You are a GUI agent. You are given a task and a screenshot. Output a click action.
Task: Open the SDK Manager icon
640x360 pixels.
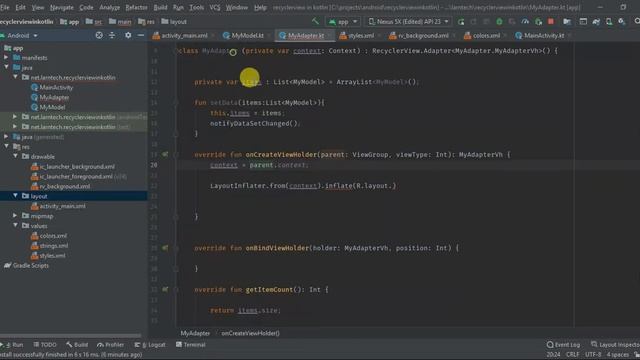click(x=622, y=22)
